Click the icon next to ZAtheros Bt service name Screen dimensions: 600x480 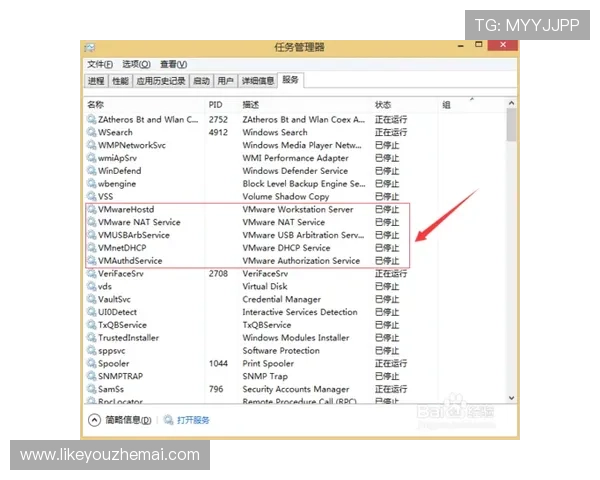tap(91, 119)
